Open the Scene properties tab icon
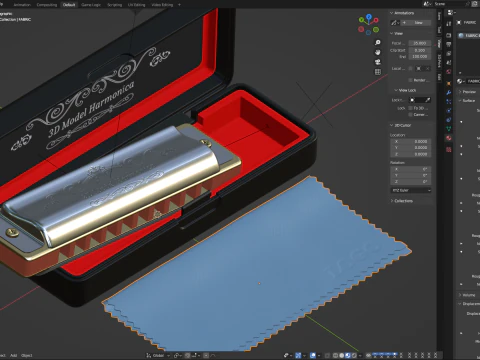This screenshot has height=360, width=480. pos(449,62)
